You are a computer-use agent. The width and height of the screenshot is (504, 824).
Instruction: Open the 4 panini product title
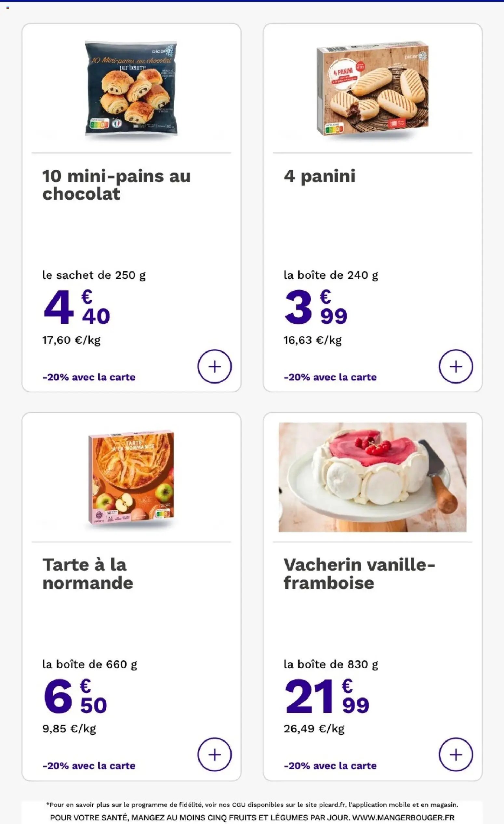tap(319, 176)
